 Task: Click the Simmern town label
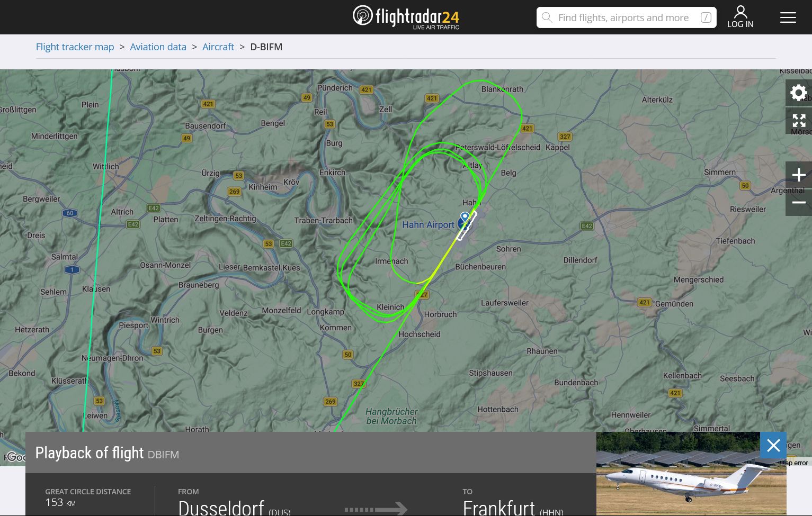point(720,172)
